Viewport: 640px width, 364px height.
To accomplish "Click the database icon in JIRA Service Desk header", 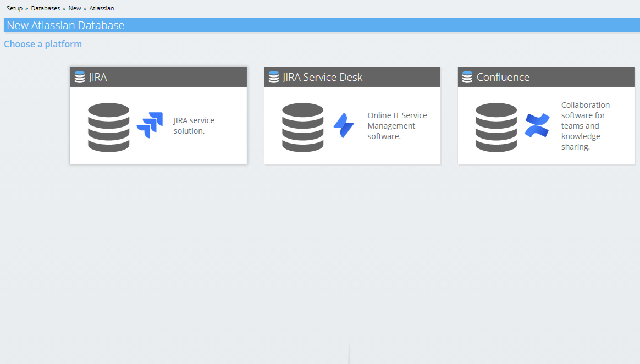I will pos(273,76).
